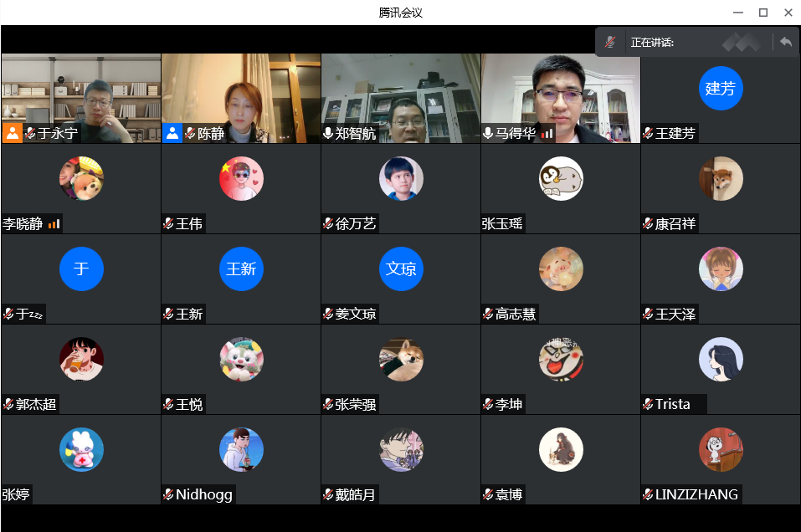Click the orange signal bars next to 李晓静

click(54, 223)
